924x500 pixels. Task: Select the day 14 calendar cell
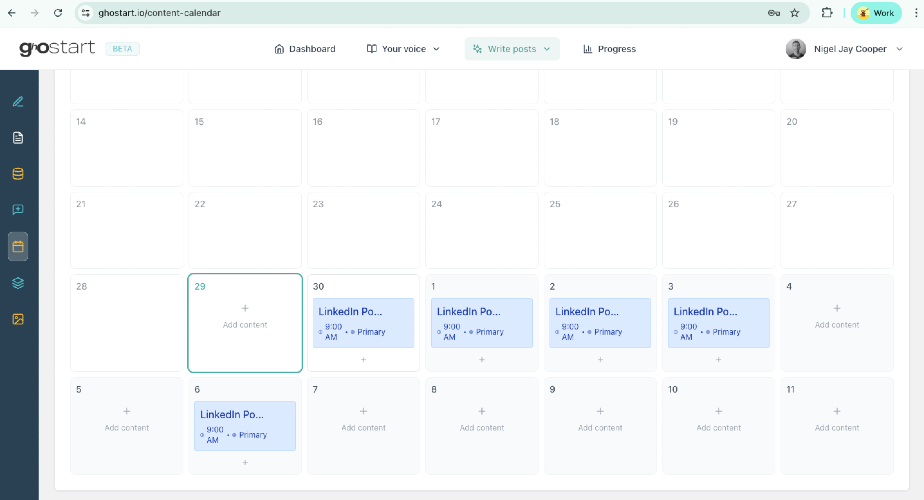tap(127, 148)
